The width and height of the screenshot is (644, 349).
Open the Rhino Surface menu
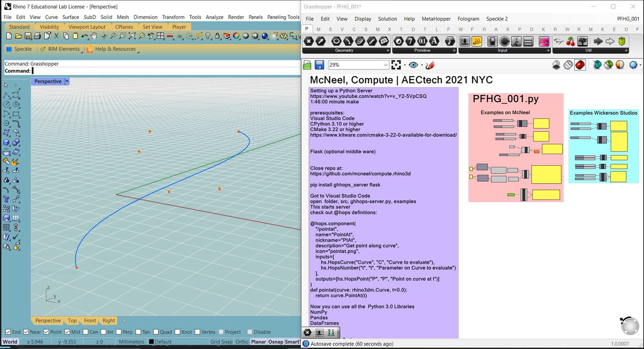point(70,17)
